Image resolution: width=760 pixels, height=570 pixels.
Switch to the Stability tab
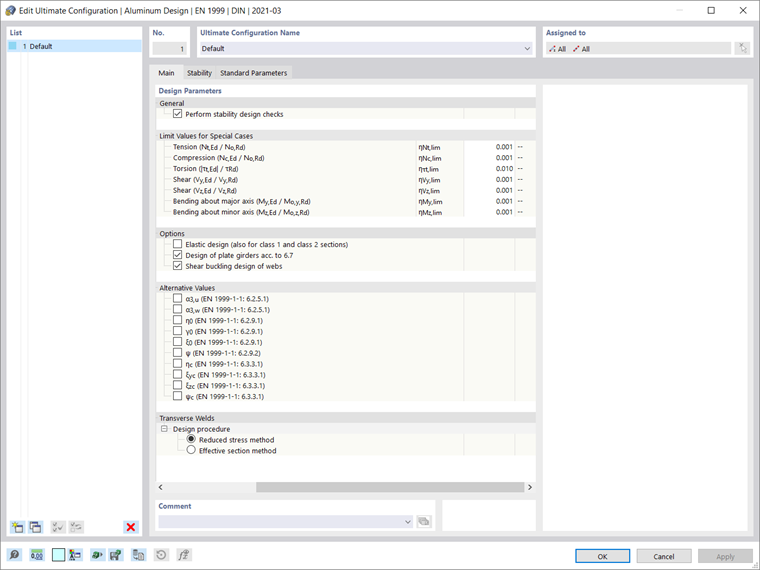point(199,73)
